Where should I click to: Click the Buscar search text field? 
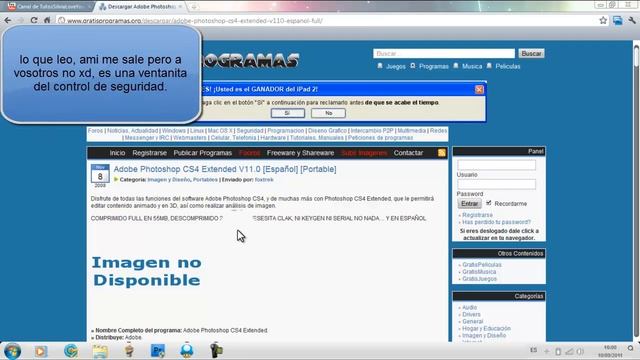(x=444, y=53)
